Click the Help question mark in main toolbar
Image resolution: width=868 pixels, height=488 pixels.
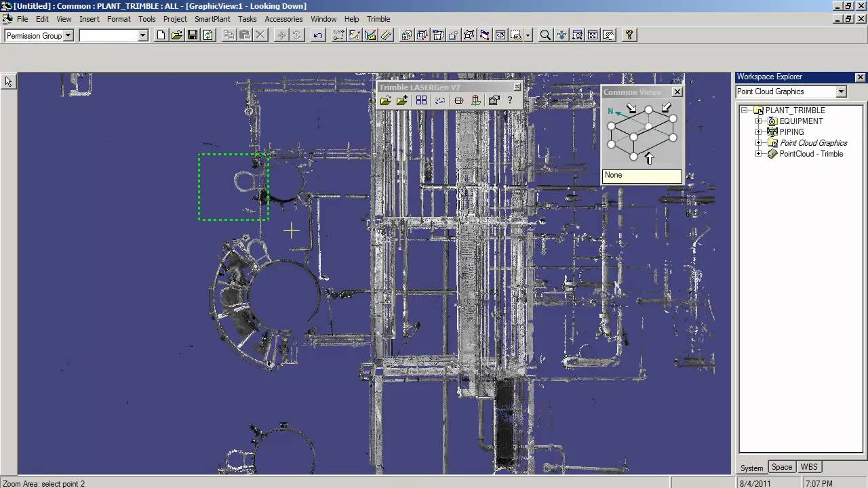coord(629,35)
